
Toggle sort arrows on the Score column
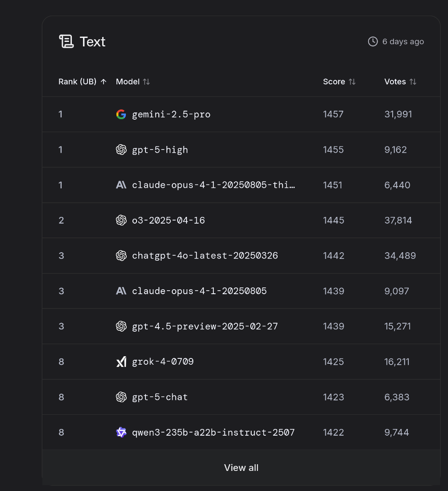click(x=352, y=82)
